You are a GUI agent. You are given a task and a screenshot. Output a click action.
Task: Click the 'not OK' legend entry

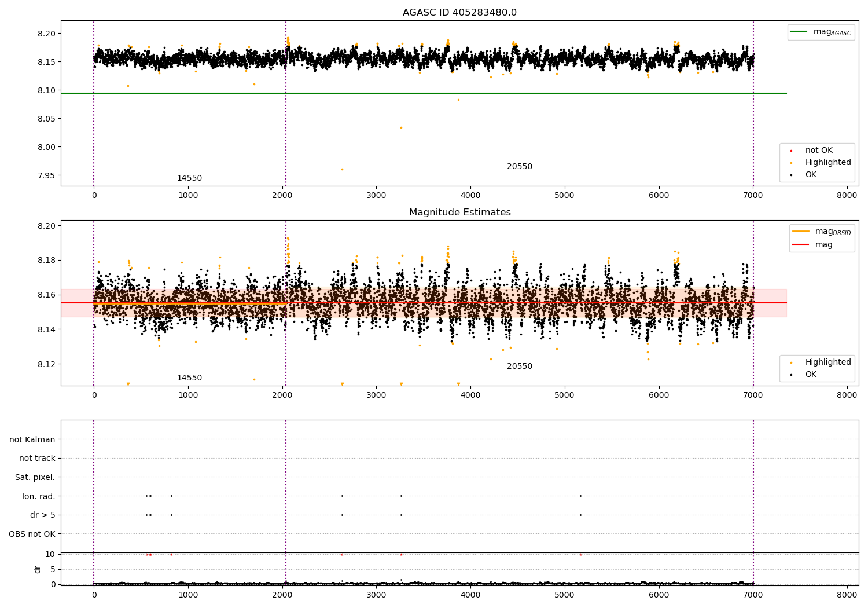(819, 151)
